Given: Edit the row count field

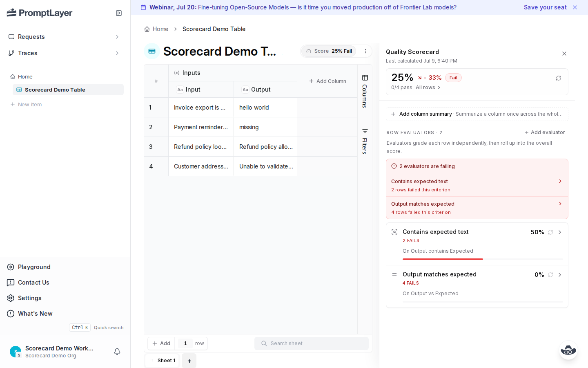Looking at the screenshot, I should [x=185, y=343].
